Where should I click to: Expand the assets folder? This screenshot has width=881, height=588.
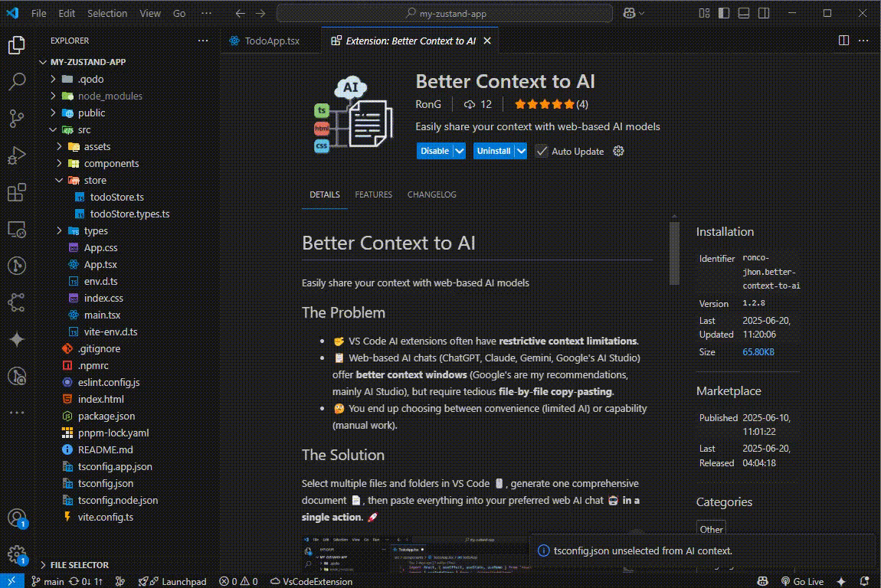[x=60, y=146]
